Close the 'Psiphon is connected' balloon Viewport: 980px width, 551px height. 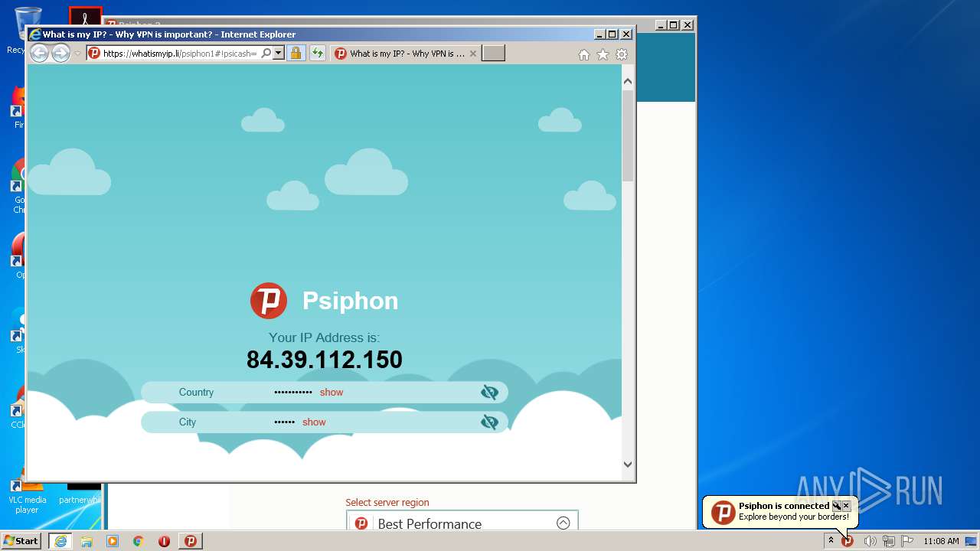[x=846, y=506]
